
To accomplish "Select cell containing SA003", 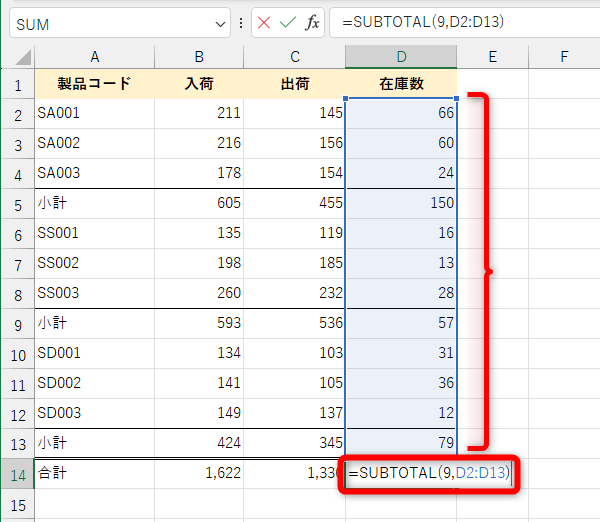I will click(95, 173).
